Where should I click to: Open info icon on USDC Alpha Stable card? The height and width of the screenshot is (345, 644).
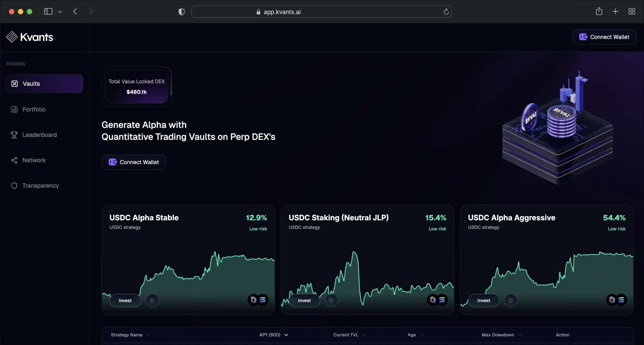(x=152, y=300)
